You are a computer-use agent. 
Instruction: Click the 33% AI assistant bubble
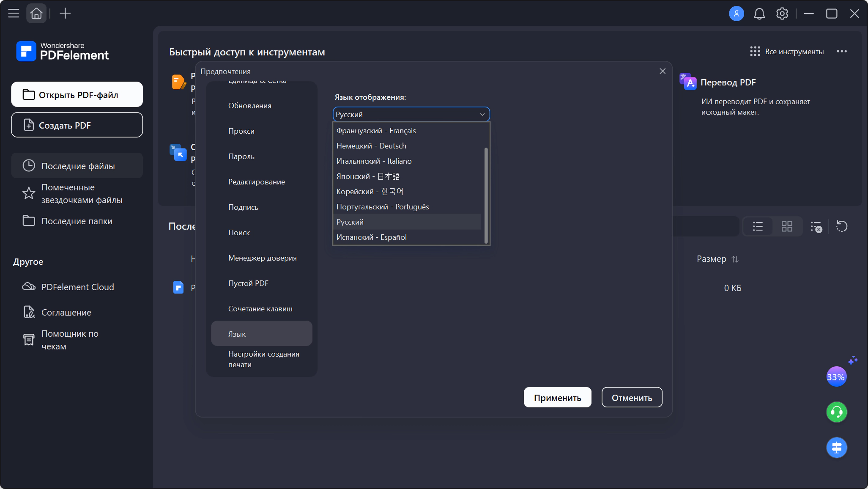pos(836,376)
